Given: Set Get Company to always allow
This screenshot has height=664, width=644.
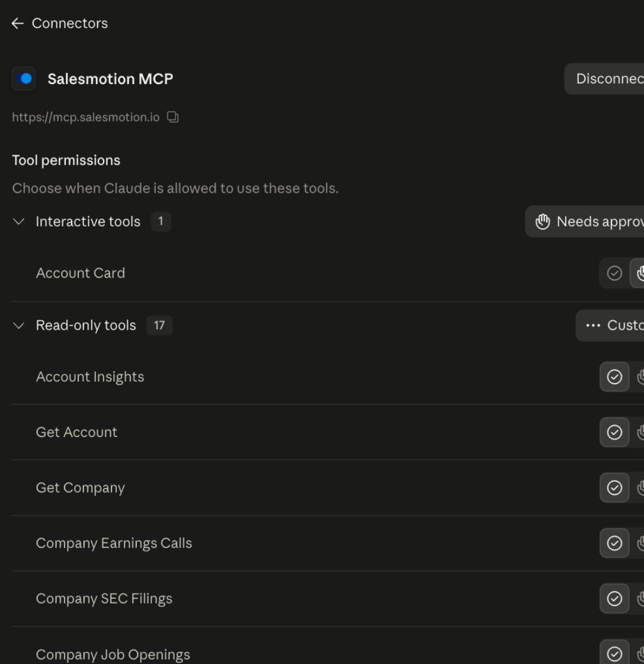Looking at the screenshot, I should (614, 488).
